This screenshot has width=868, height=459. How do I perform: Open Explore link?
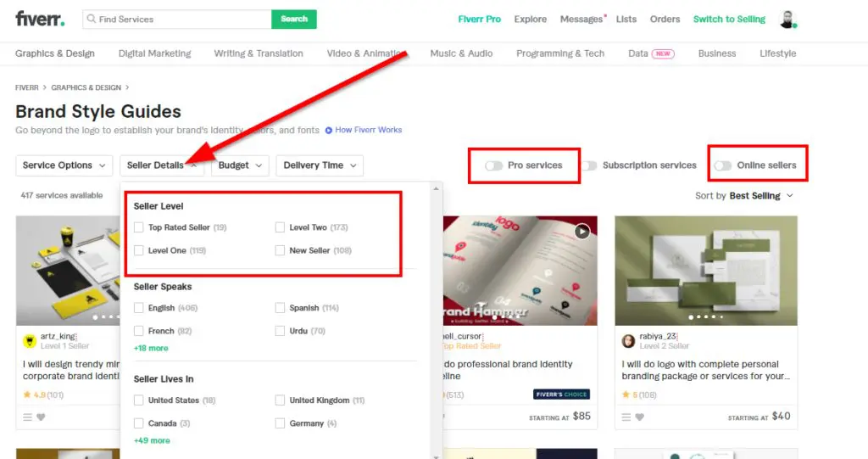click(x=531, y=19)
